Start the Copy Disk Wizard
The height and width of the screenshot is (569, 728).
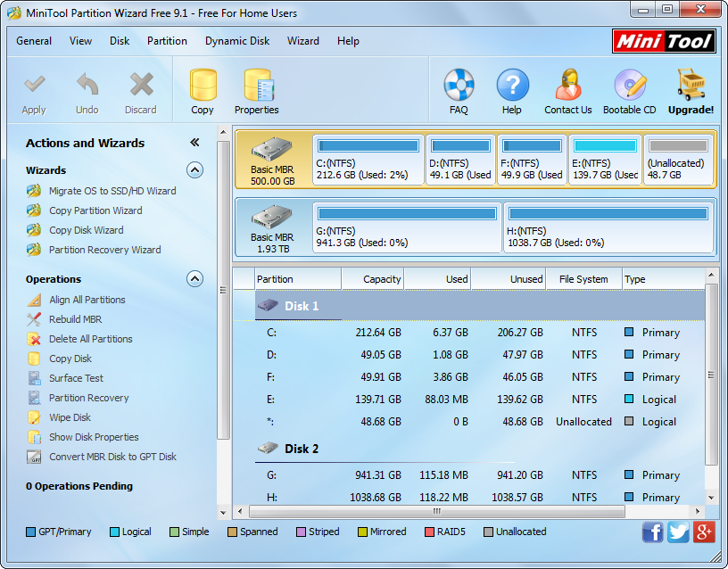[87, 230]
